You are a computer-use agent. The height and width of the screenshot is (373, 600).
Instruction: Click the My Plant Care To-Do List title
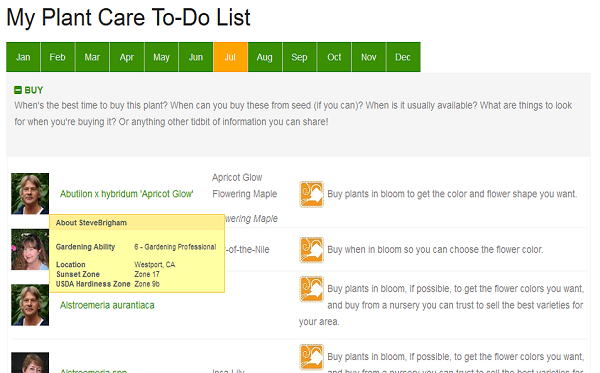tap(128, 18)
